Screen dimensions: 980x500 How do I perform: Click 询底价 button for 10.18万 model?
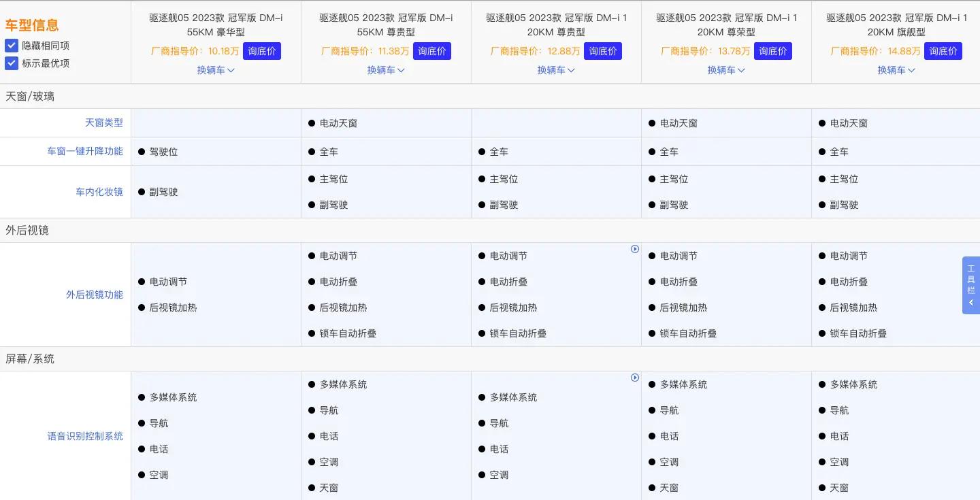pos(262,50)
